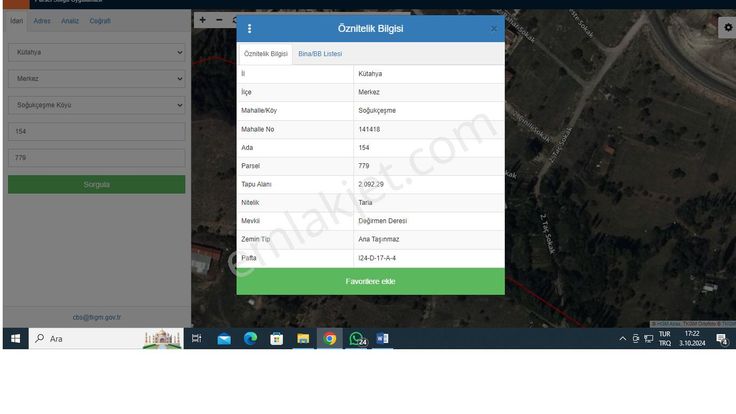This screenshot has width=736, height=414.
Task: Open the Coğrafi tab in the side panel
Action: (x=100, y=21)
